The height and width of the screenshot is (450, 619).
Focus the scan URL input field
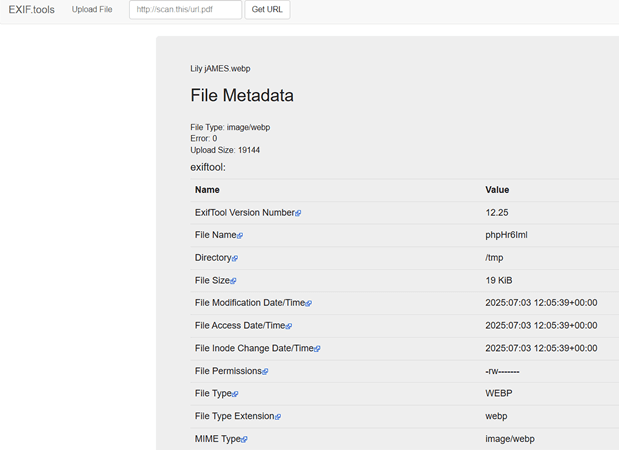(x=185, y=10)
